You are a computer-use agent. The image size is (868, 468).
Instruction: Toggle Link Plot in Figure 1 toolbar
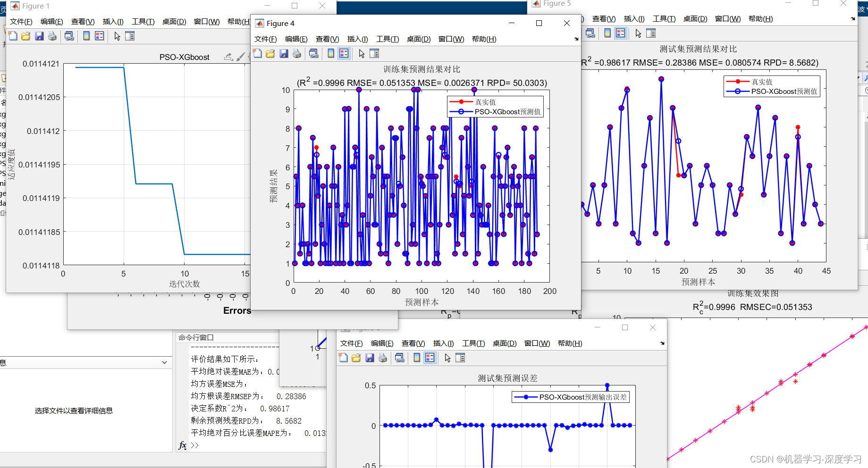tap(69, 36)
